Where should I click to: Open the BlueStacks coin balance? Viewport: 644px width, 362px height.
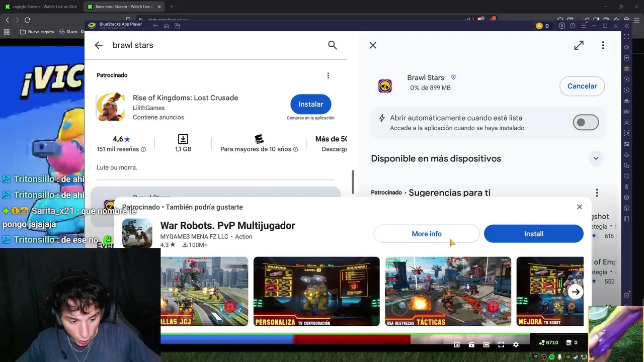(x=542, y=26)
